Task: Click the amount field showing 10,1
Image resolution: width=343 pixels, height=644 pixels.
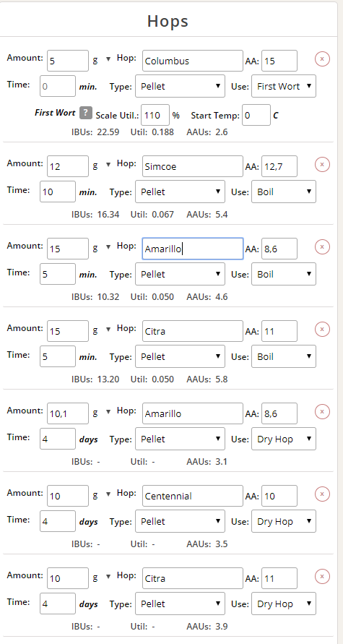Action: coord(68,413)
